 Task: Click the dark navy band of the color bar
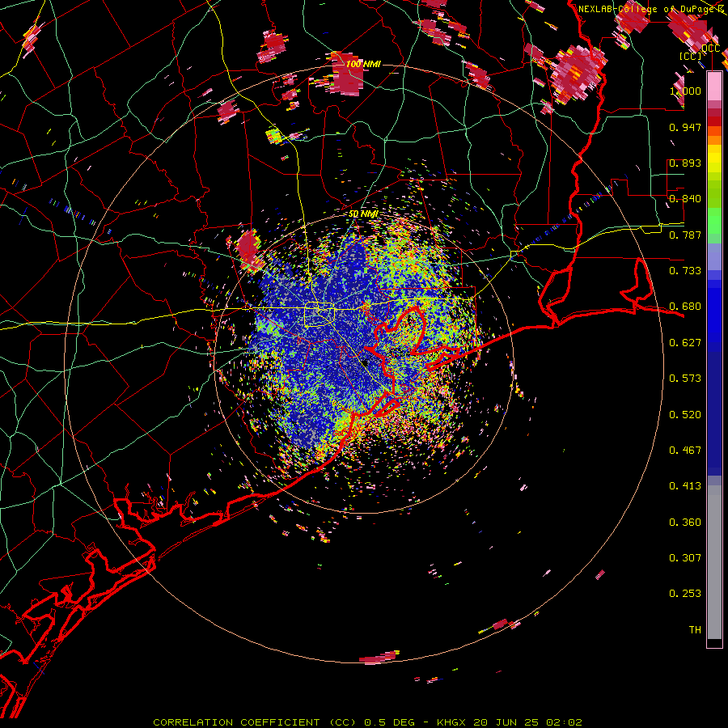point(714,413)
